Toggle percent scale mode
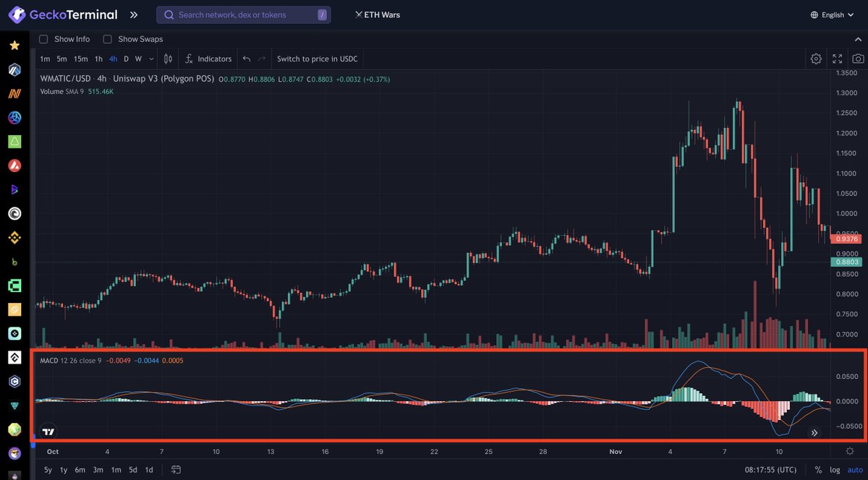Image resolution: width=868 pixels, height=480 pixels. pyautogui.click(x=818, y=470)
